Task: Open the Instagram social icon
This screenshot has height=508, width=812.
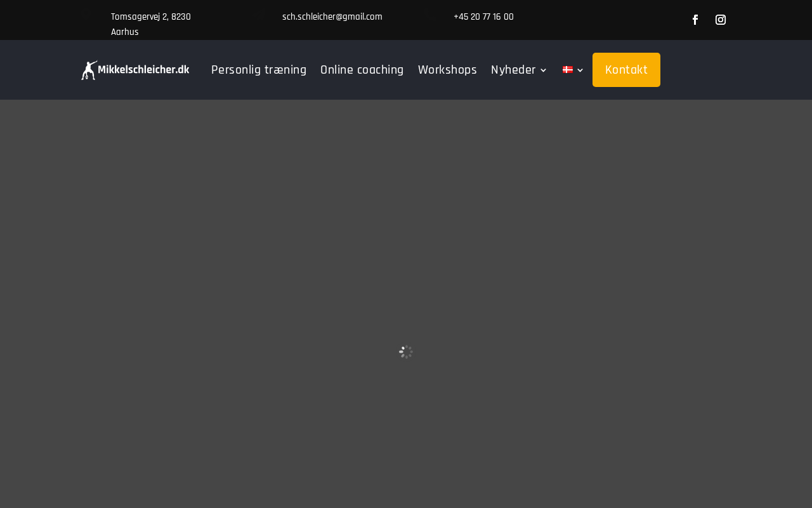Action: (721, 20)
